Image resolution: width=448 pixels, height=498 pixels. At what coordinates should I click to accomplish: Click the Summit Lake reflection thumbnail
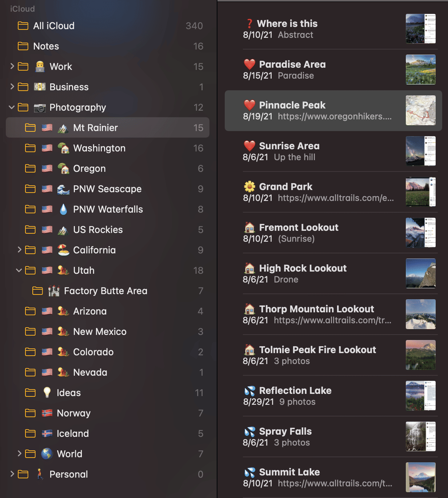421,477
